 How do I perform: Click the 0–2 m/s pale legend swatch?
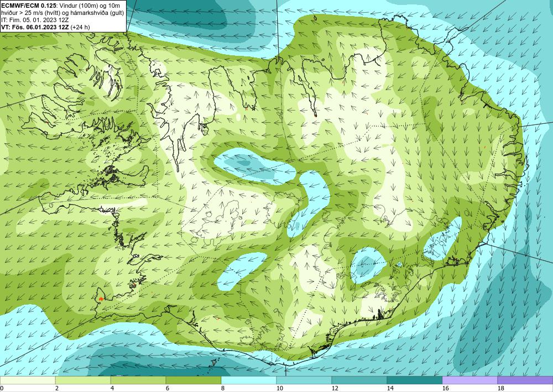28,380
